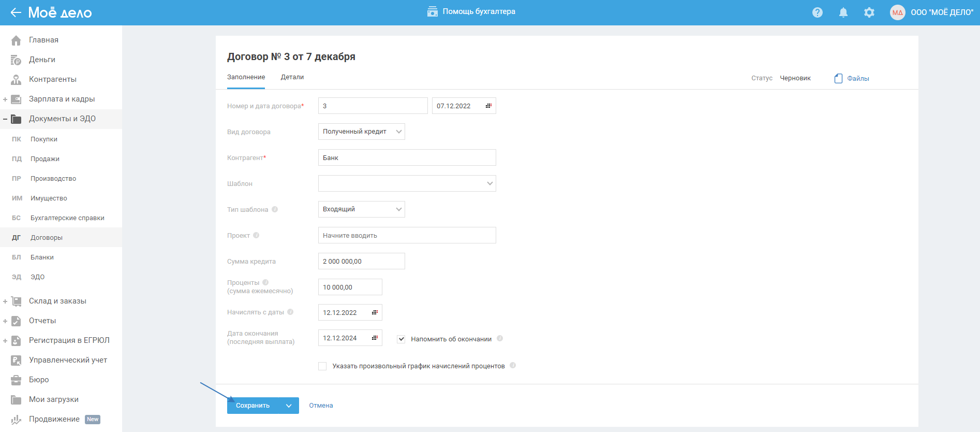This screenshot has height=432, width=980.
Task: Open notifications bell icon
Action: pos(843,12)
